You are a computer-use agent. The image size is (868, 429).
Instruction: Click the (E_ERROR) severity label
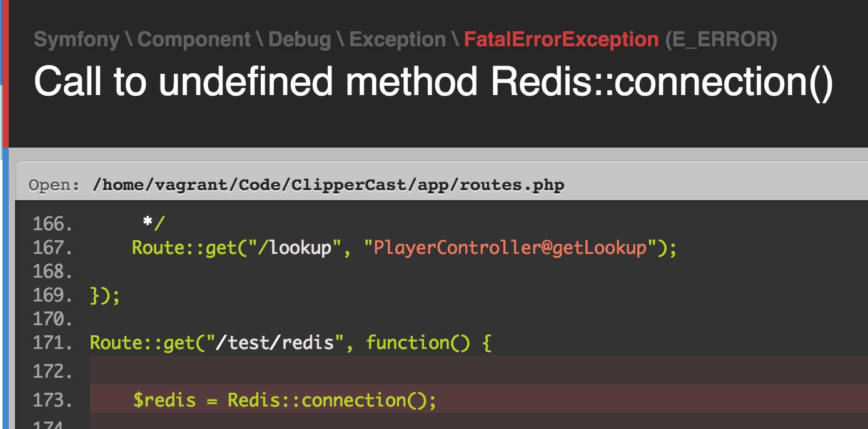[x=721, y=40]
